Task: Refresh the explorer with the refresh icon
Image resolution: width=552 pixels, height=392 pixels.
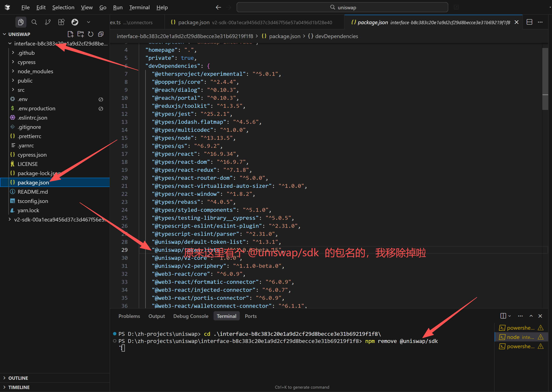Action: click(x=91, y=34)
